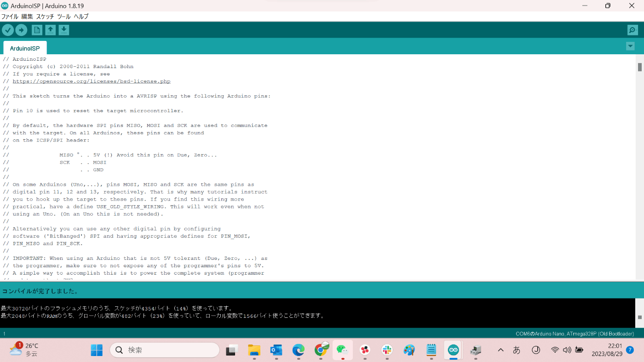
Task: Create a new sketch with New icon
Action: click(x=37, y=30)
